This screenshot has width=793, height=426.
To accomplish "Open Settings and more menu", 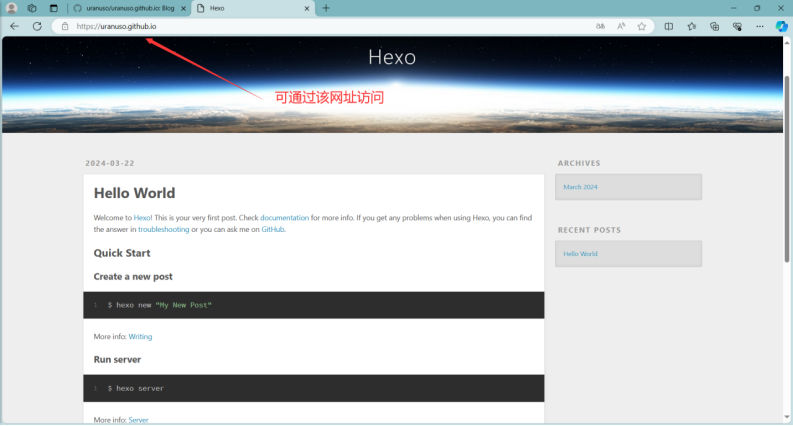I will tap(759, 26).
